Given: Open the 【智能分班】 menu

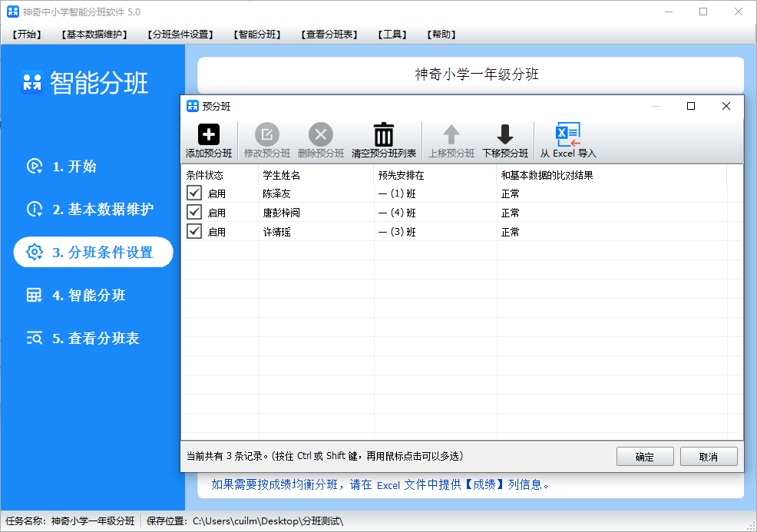Looking at the screenshot, I should pyautogui.click(x=257, y=35).
